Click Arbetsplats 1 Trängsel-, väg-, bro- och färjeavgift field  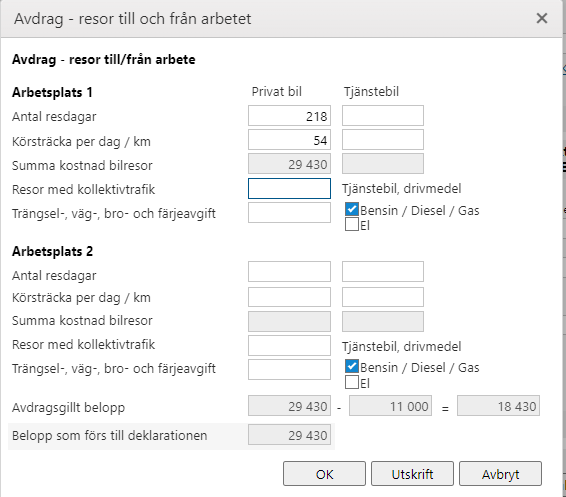point(289,213)
